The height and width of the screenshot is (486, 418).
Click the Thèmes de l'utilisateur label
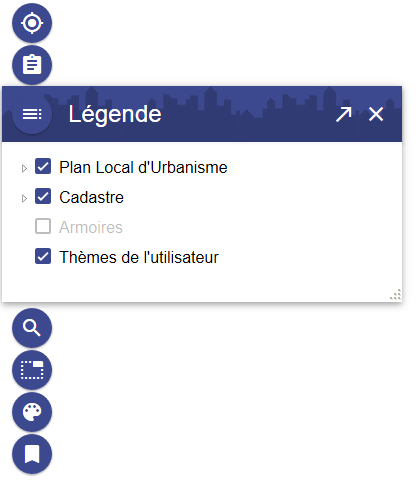pos(139,257)
